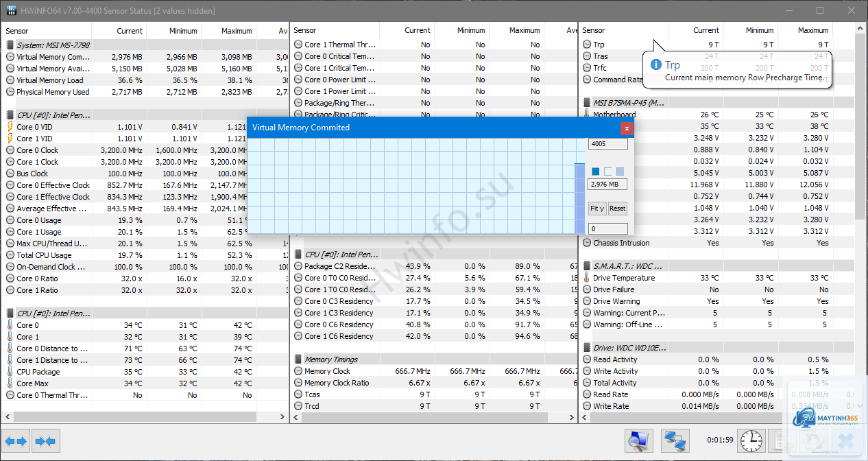Close the Virtual Memory Commited graph popup
The width and height of the screenshot is (868, 461).
626,128
